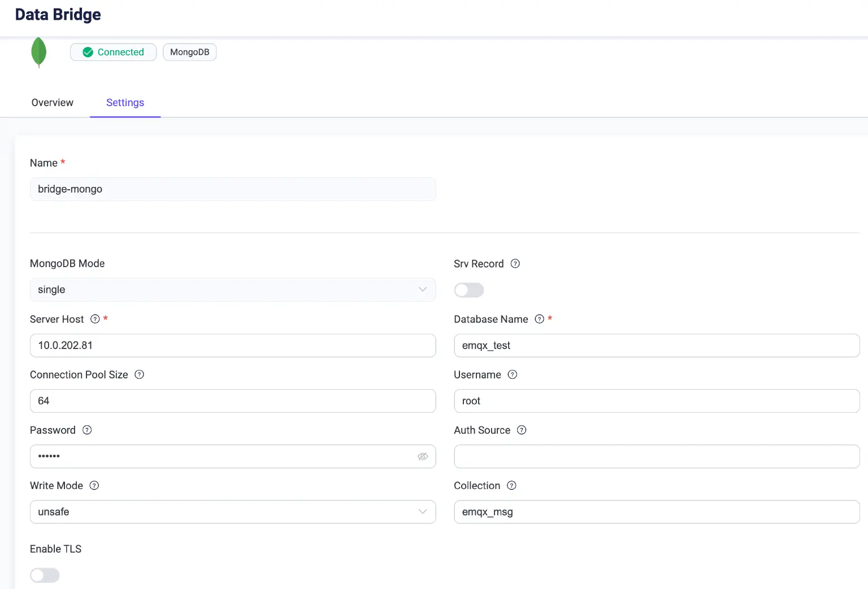
Task: Click the Collection help icon
Action: tap(511, 486)
